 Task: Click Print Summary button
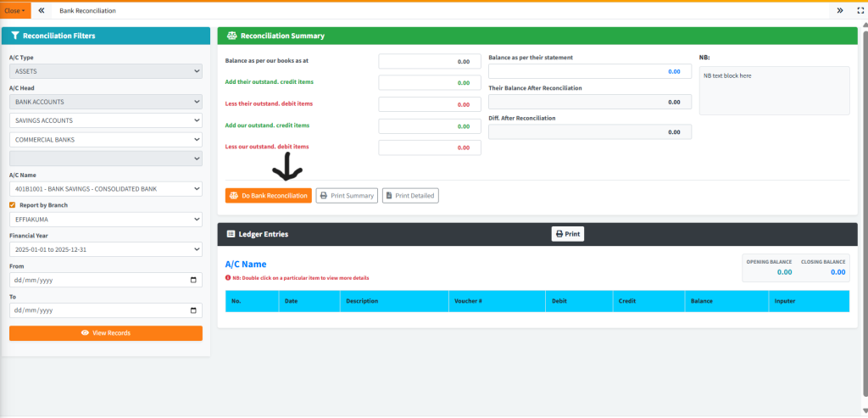pos(347,196)
